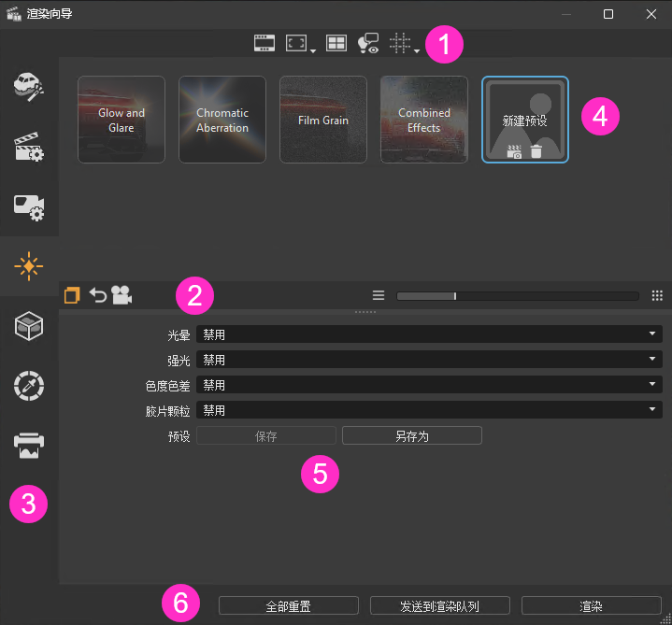Viewport: 672px width, 625px height.
Task: Open the 色度色差 dropdown
Action: click(x=429, y=385)
